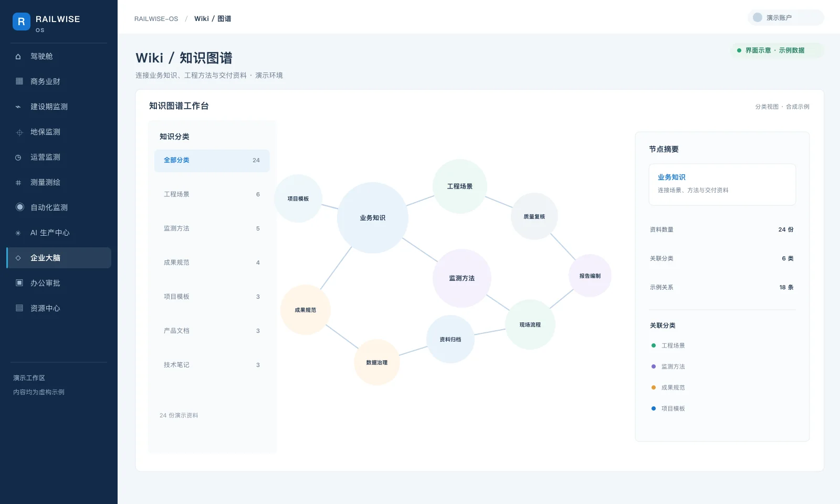Click green dot beside 工程场景 legend

click(654, 345)
